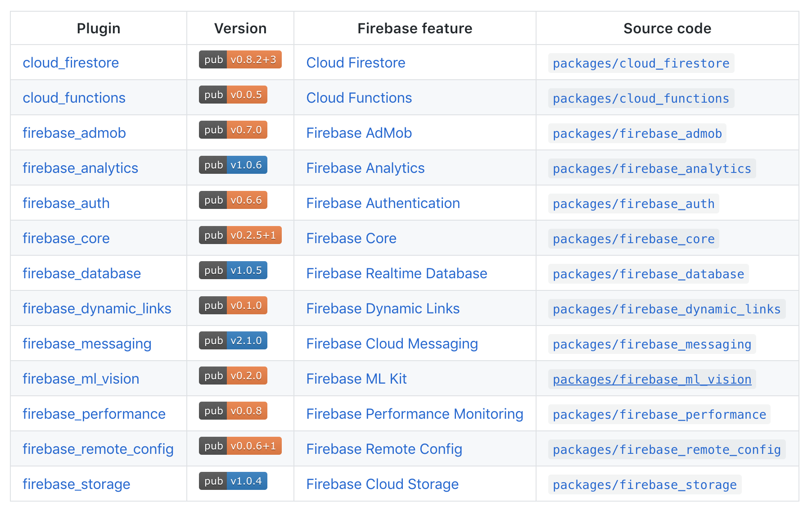Screen dimensions: 812x516
Task: View source at packages/firebase_remote_config
Action: pos(667,449)
